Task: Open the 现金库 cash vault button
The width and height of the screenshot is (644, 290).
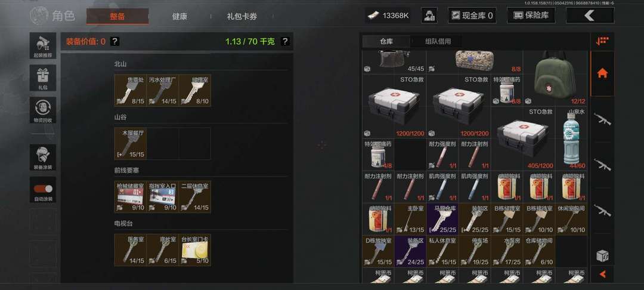Action: click(x=472, y=16)
